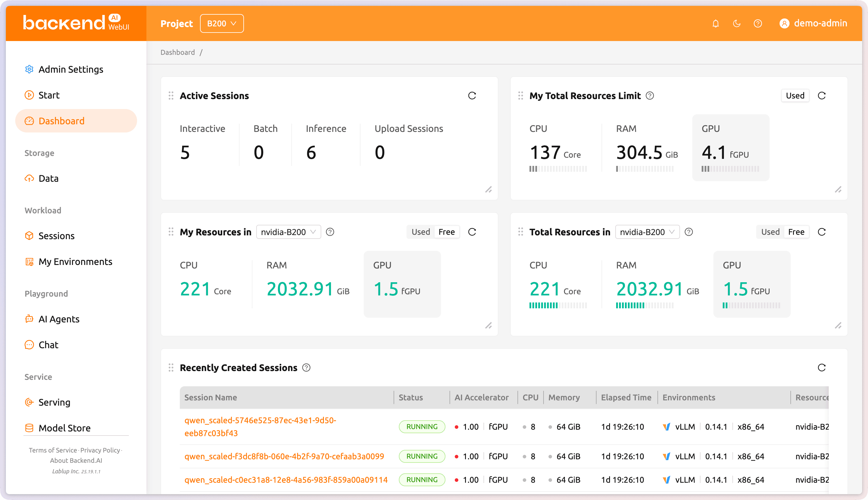Click the Serving icon in the sidebar
This screenshot has width=868, height=500.
30,402
